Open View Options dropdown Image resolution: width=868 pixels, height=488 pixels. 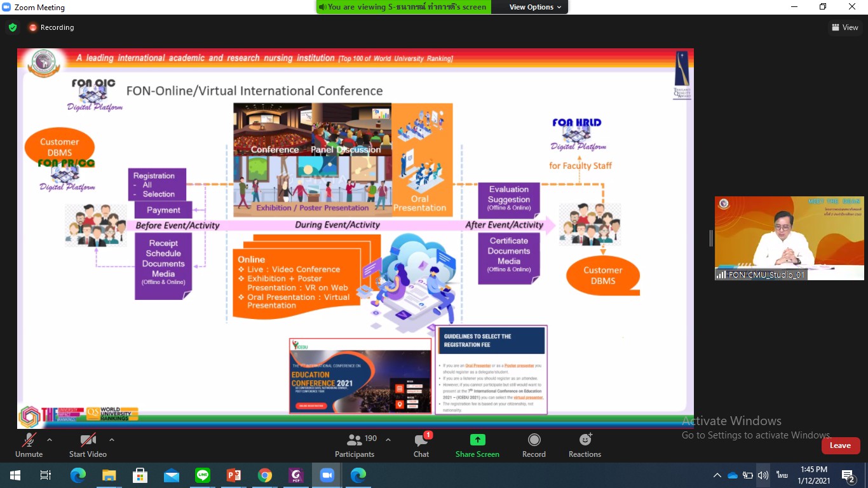pos(535,7)
